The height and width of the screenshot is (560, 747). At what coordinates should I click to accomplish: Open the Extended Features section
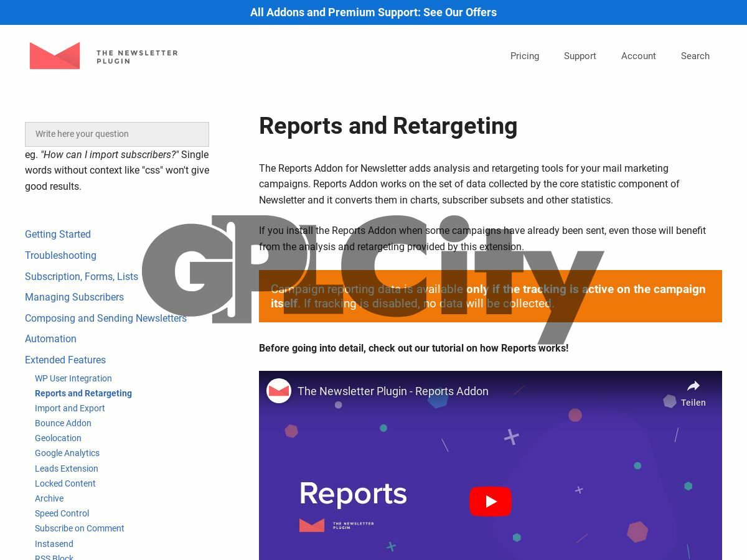click(65, 360)
